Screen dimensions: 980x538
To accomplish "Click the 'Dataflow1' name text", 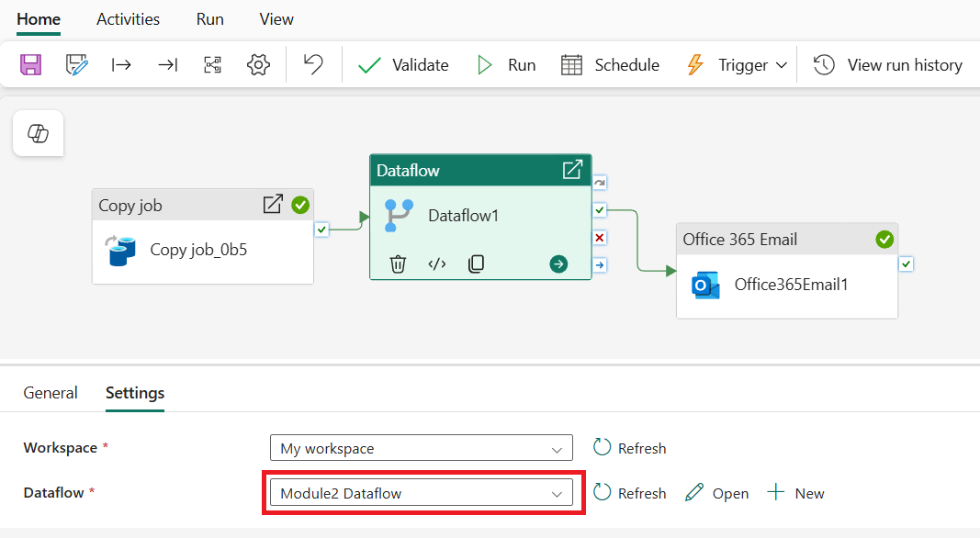I will pos(463,216).
